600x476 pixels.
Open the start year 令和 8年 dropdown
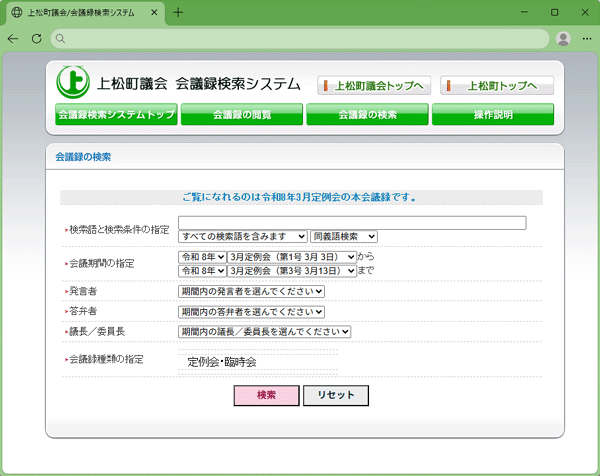(202, 257)
